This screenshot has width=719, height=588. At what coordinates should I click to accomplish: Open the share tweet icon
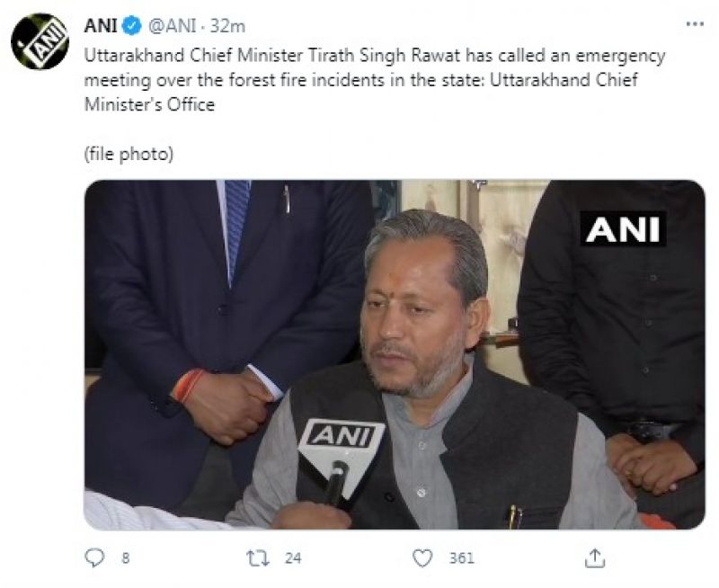pos(595,558)
